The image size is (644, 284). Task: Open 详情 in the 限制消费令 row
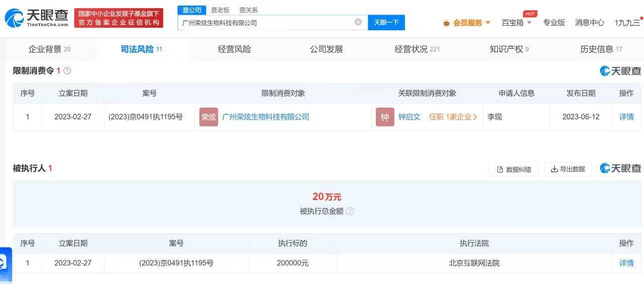pos(626,117)
